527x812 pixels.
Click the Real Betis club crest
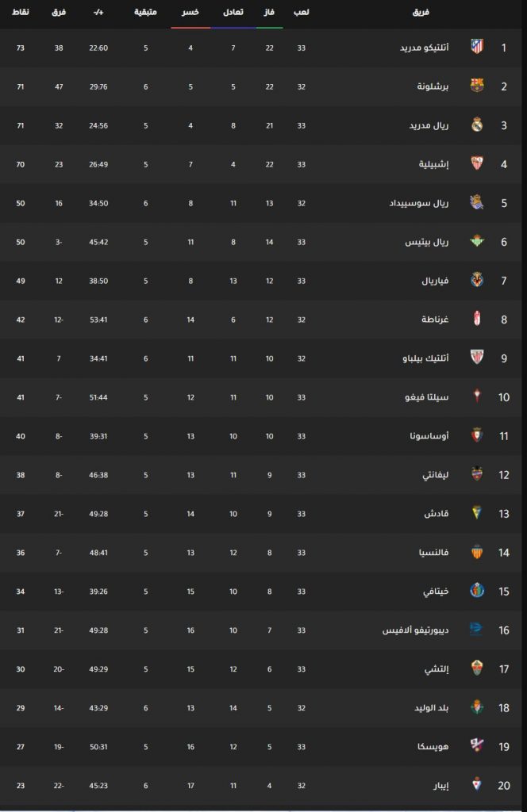(x=477, y=241)
